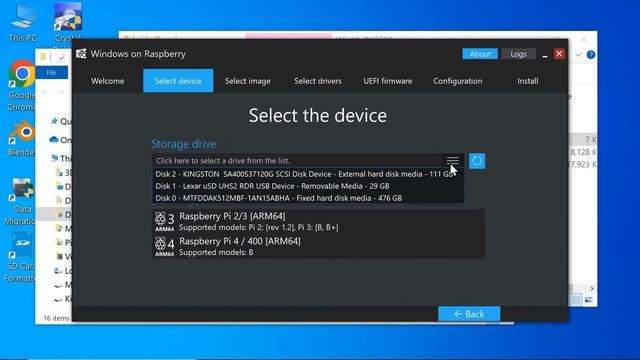This screenshot has width=640, height=360.
Task: Select the Raspberry Pi 2/3 ARM64 icon
Action: 164,222
